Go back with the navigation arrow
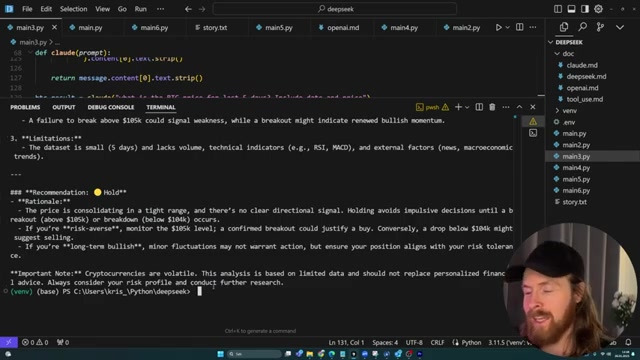640x360 pixels. pos(188,9)
